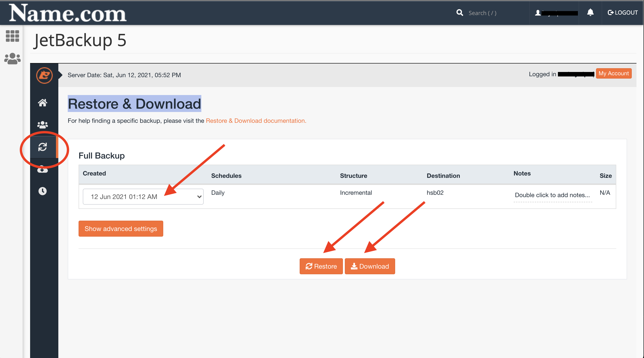Click the Name.com logo

click(68, 13)
